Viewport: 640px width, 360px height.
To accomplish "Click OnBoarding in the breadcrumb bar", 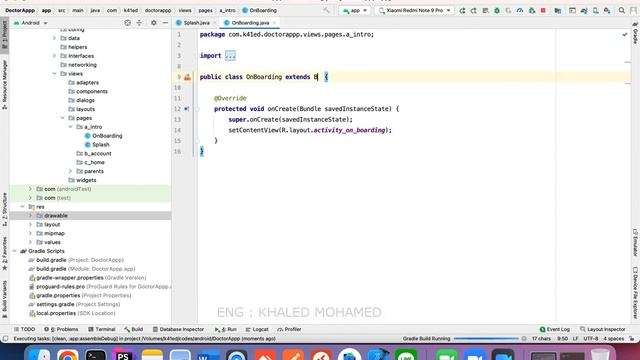I will [260, 11].
